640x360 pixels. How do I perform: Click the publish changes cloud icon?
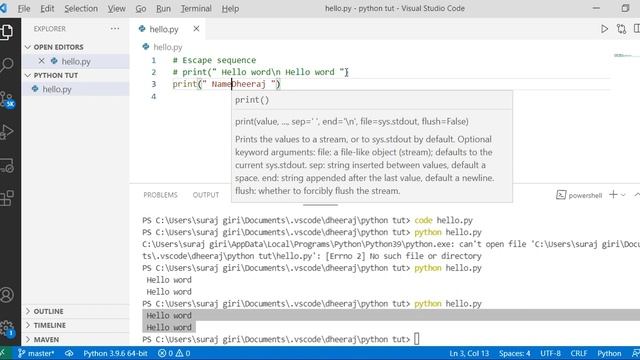click(69, 353)
